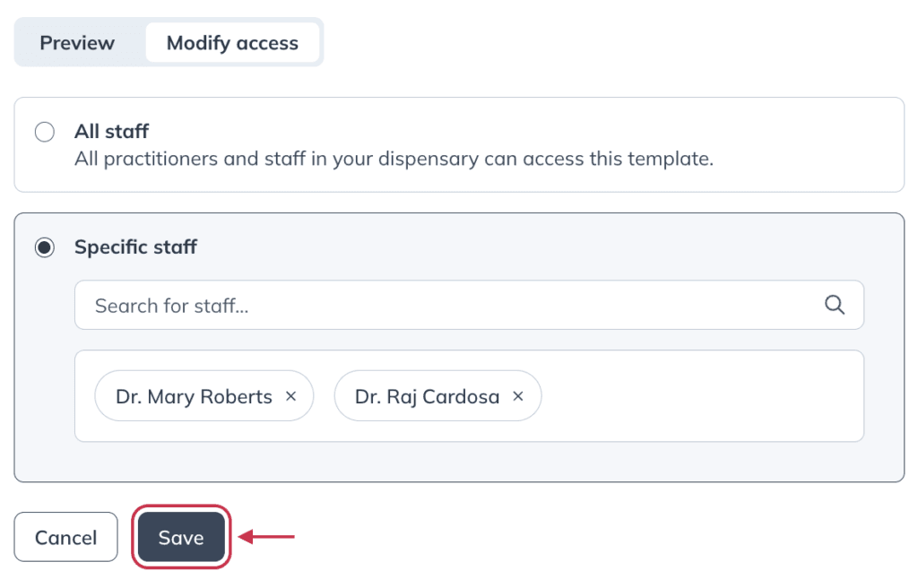This screenshot has height=588, width=918.
Task: Save the access changes
Action: [181, 537]
